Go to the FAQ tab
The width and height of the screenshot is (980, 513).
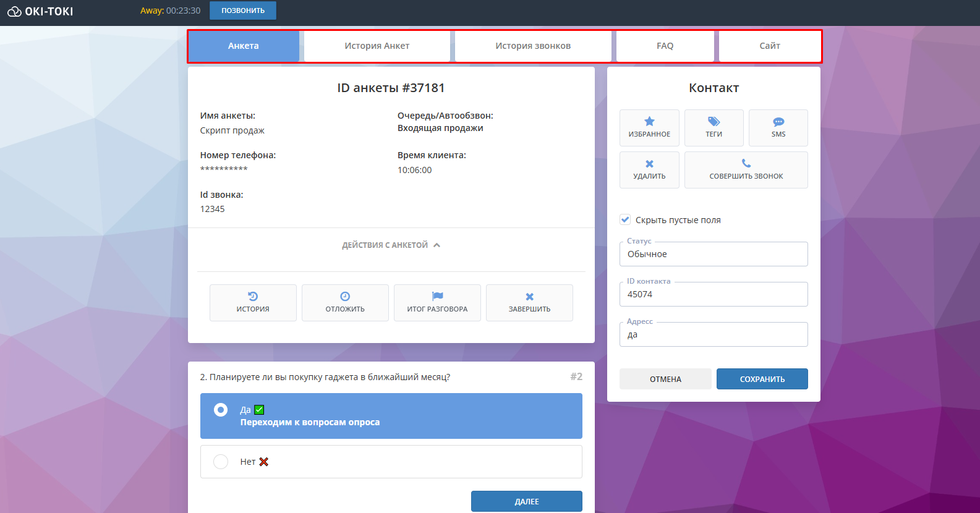(665, 46)
